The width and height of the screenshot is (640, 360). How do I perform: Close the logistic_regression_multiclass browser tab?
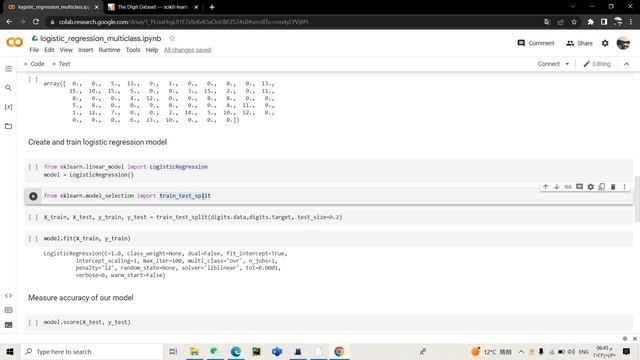pos(97,7)
